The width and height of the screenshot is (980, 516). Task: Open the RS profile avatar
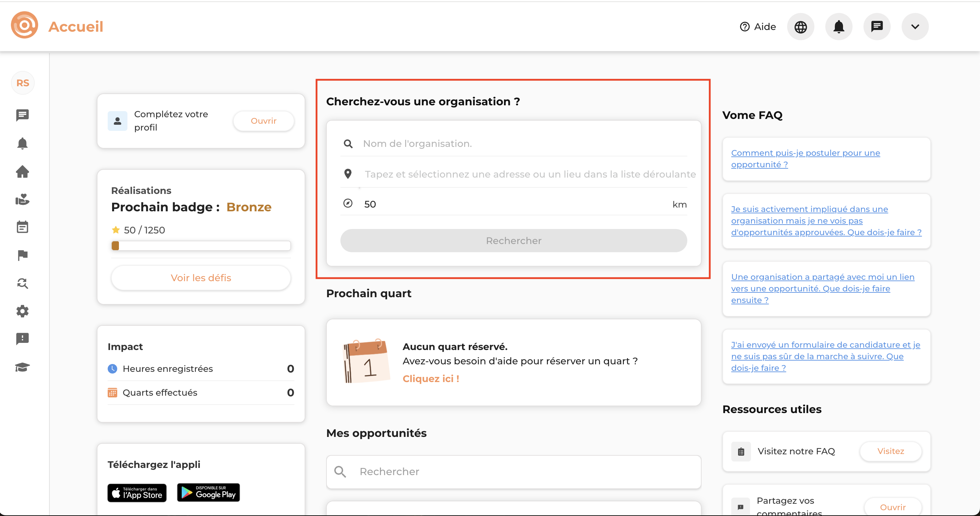(23, 83)
